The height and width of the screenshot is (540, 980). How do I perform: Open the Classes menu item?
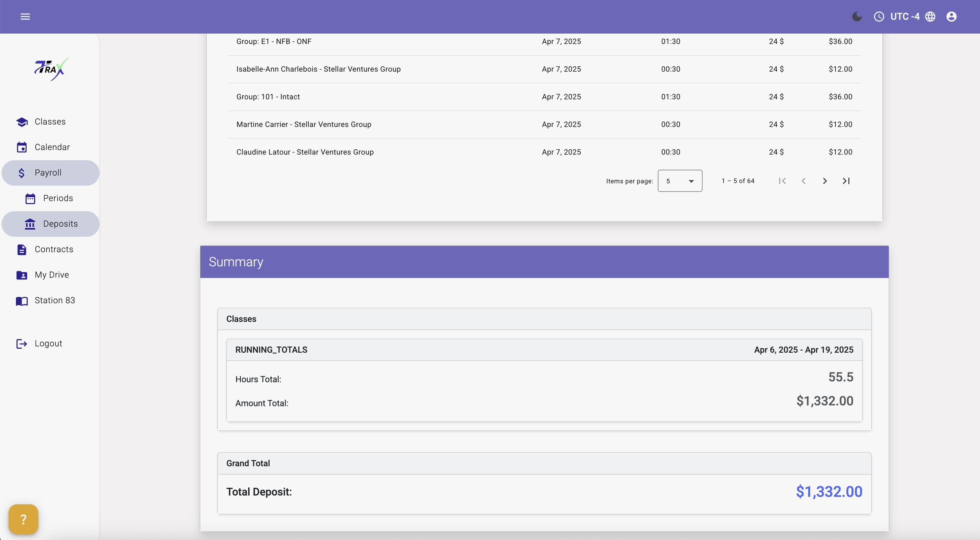(51, 122)
